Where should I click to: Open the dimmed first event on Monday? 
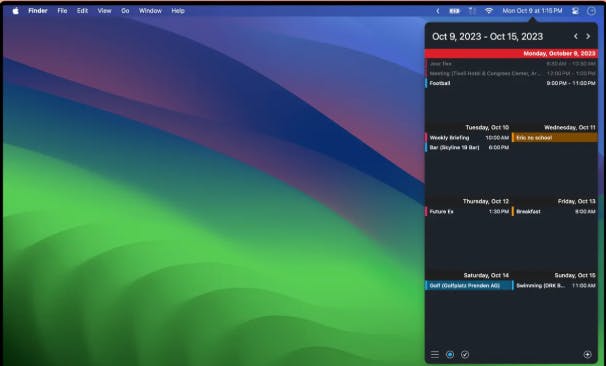[511, 63]
